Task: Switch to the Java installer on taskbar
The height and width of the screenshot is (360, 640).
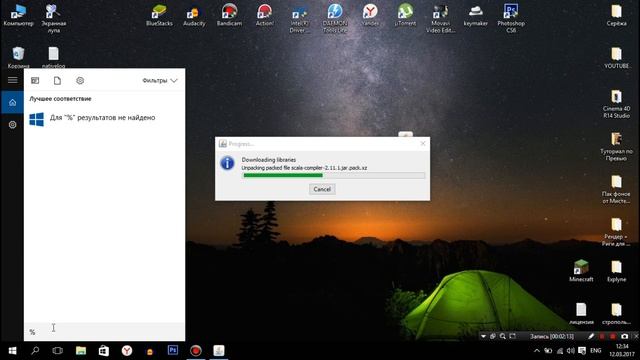Action: coord(219,351)
